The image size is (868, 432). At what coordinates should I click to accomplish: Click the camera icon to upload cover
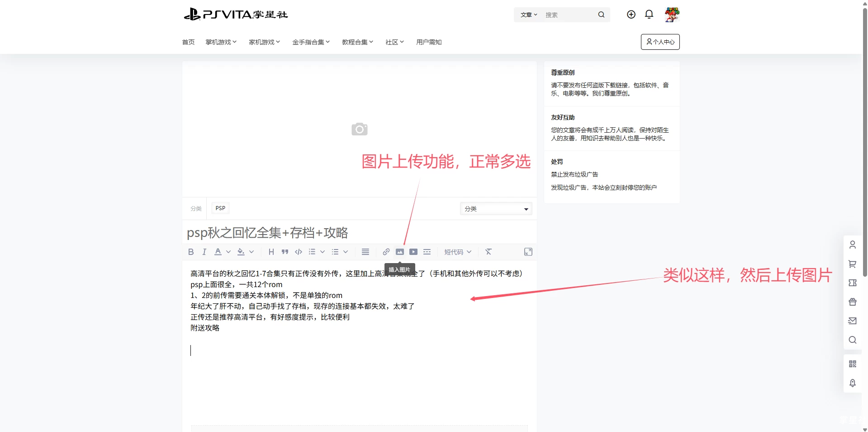360,129
